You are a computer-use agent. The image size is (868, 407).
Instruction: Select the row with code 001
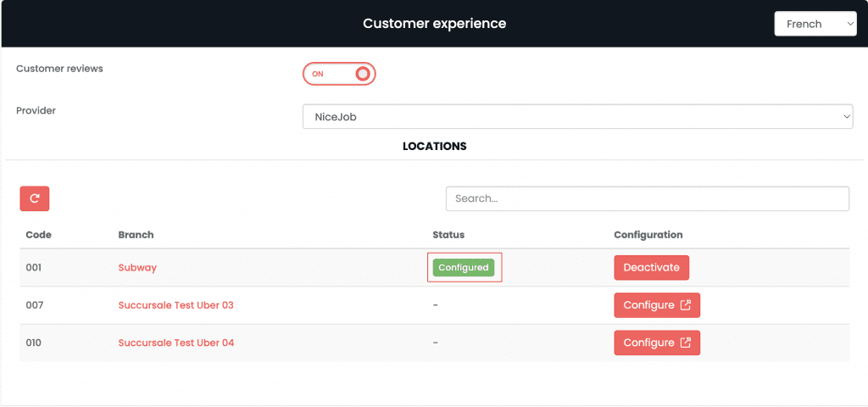(435, 267)
